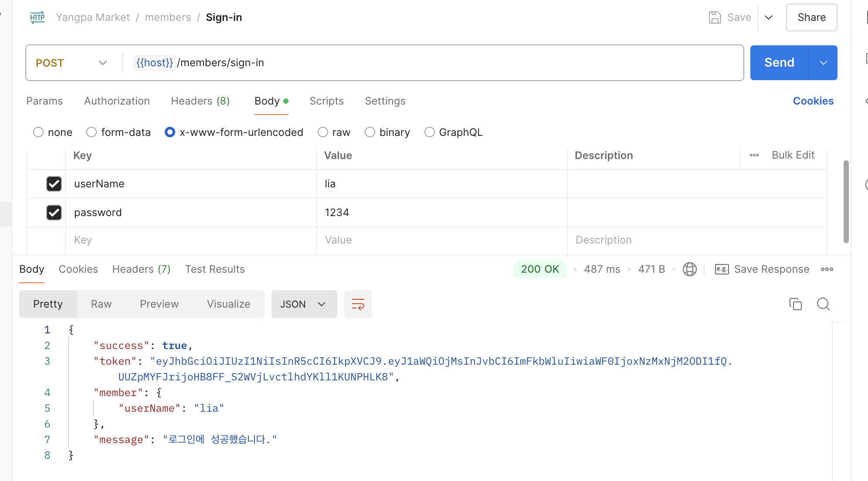The height and width of the screenshot is (481, 868).
Task: Click the HTTP request type icon
Action: pyautogui.click(x=37, y=17)
